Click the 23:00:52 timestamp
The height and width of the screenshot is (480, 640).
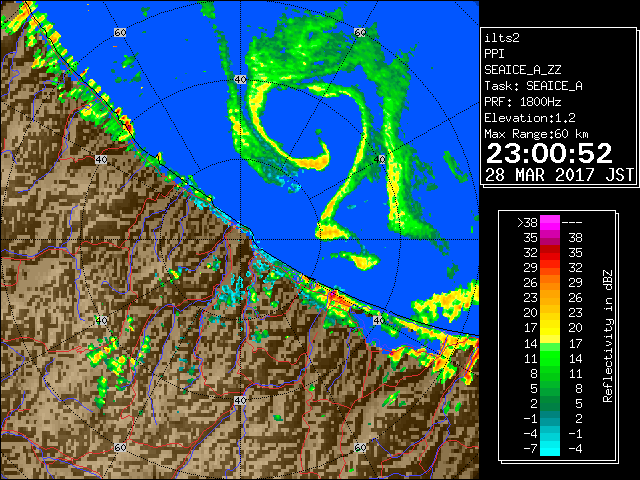549,153
